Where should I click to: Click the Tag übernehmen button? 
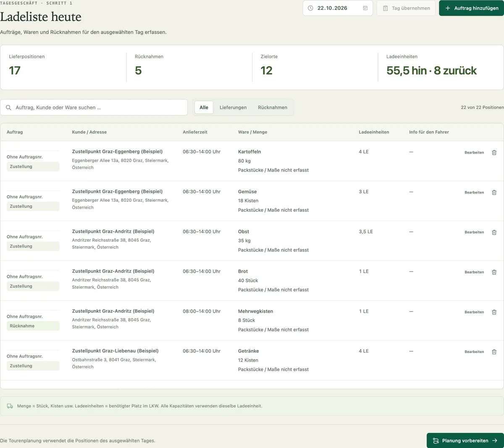tap(406, 8)
